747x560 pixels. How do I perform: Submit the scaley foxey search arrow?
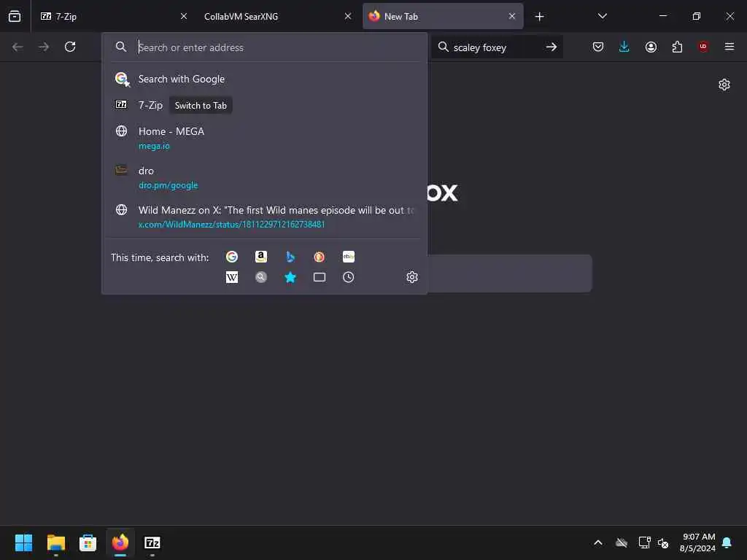pos(551,47)
